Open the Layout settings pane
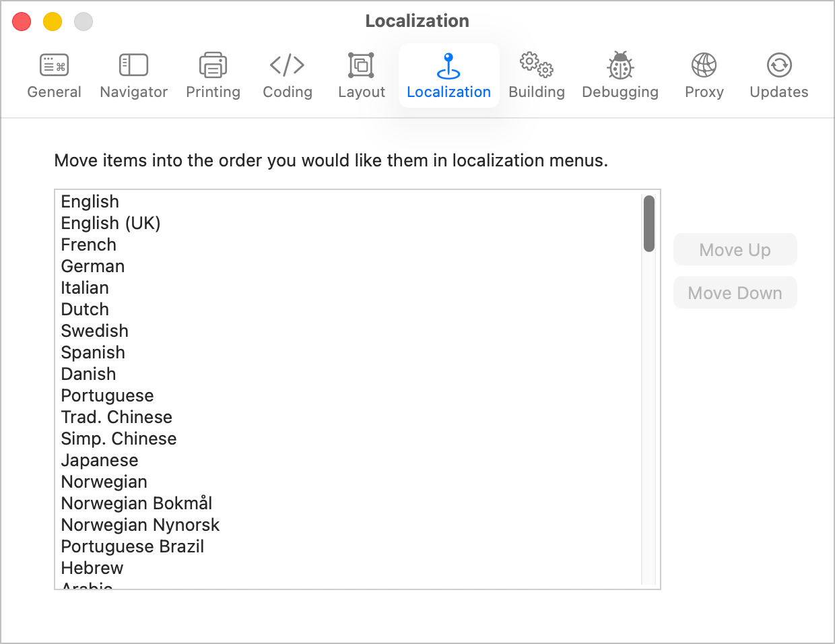The width and height of the screenshot is (835, 644). 361,74
